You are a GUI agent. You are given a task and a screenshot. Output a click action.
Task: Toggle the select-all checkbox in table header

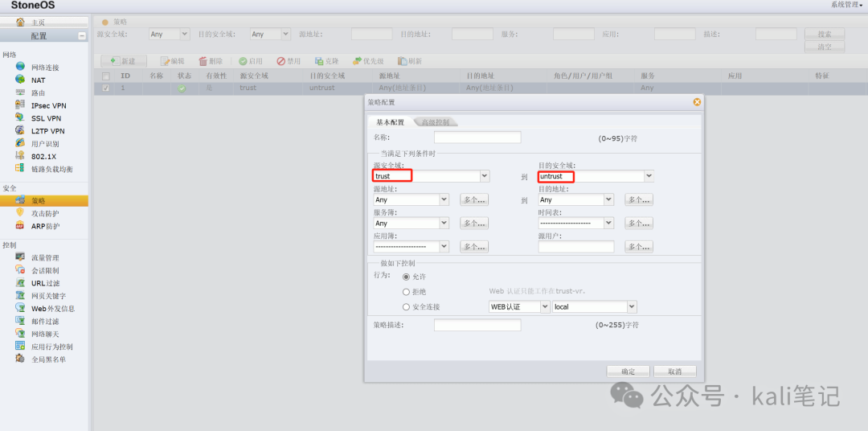coord(106,76)
